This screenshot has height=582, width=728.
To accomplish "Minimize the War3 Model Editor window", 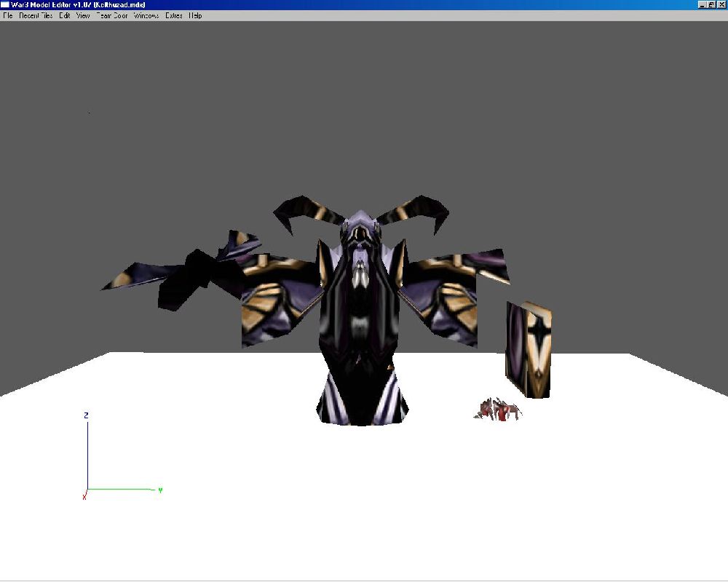I will pyautogui.click(x=703, y=4).
